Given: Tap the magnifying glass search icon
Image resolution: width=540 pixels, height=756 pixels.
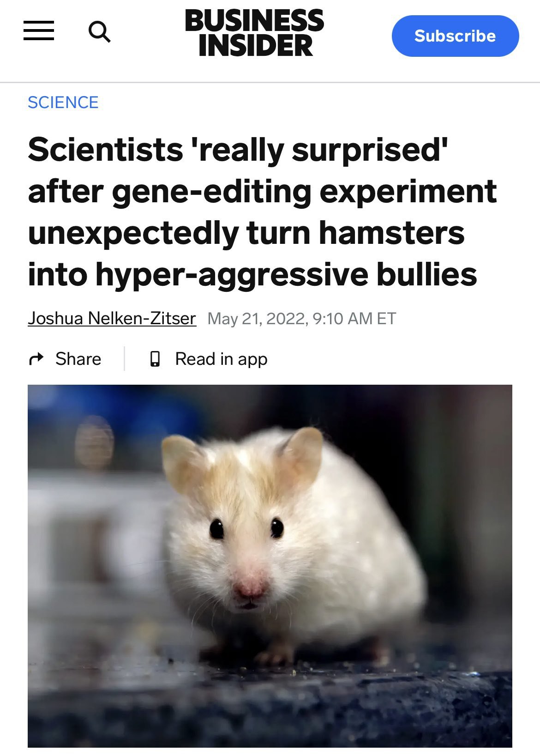Looking at the screenshot, I should [x=99, y=31].
